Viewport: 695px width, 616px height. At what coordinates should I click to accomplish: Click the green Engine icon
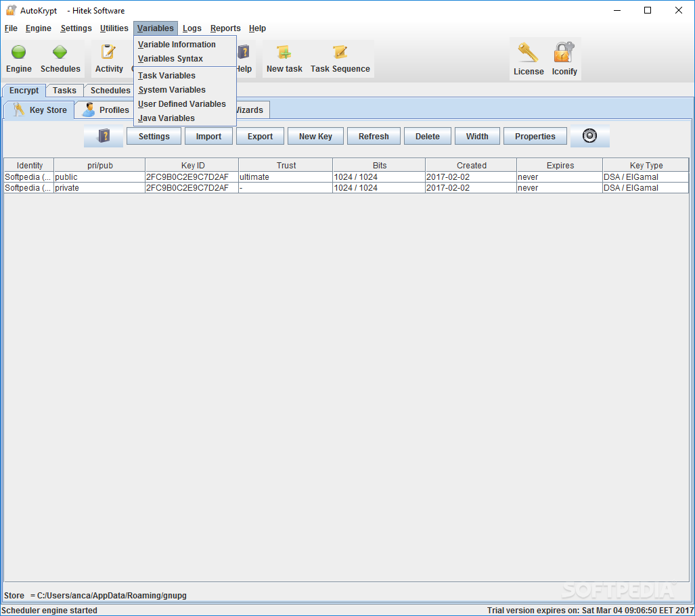coord(19,52)
